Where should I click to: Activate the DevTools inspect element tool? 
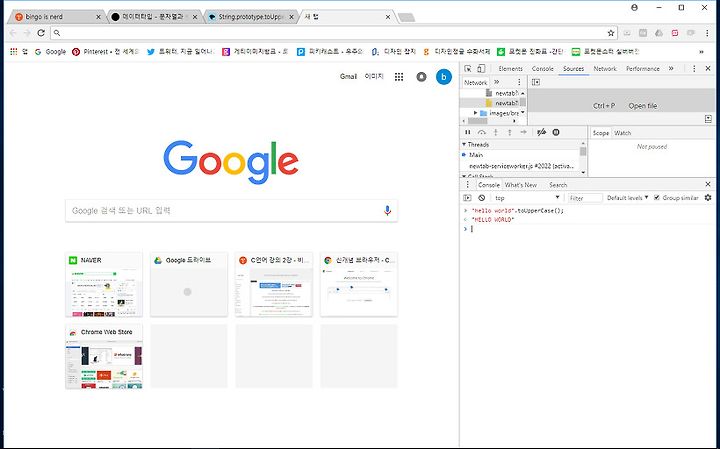click(x=467, y=68)
